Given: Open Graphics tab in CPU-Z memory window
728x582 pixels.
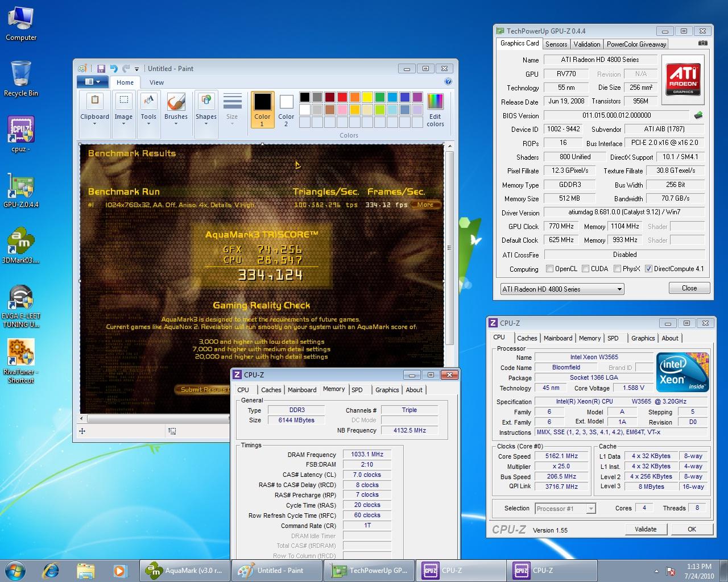Looking at the screenshot, I should pyautogui.click(x=387, y=390).
